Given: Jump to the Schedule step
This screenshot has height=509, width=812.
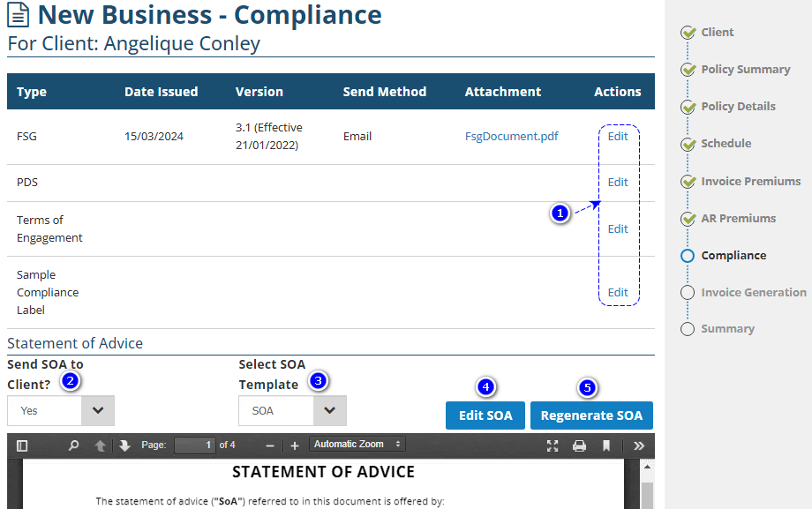Looking at the screenshot, I should tap(726, 144).
